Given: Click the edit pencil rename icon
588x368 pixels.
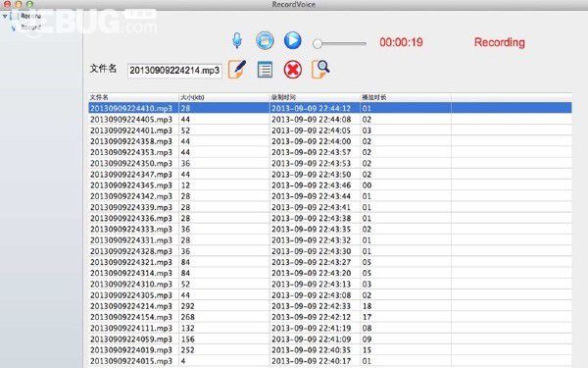Looking at the screenshot, I should click(x=237, y=70).
